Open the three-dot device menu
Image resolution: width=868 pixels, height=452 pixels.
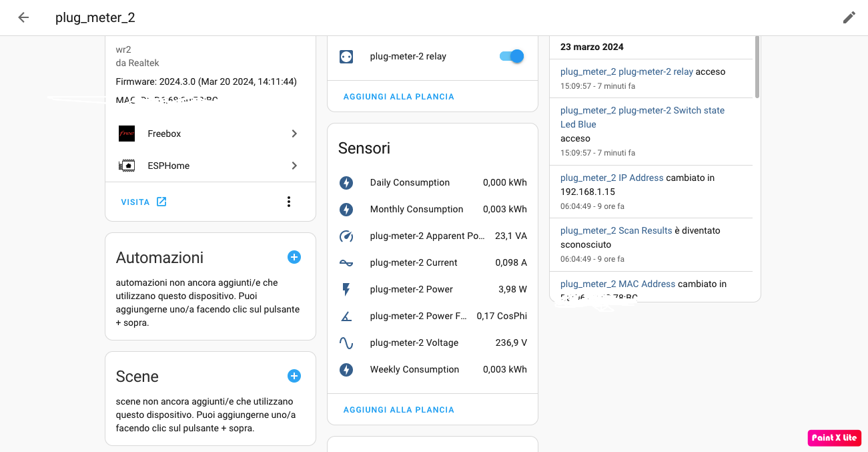pyautogui.click(x=289, y=202)
